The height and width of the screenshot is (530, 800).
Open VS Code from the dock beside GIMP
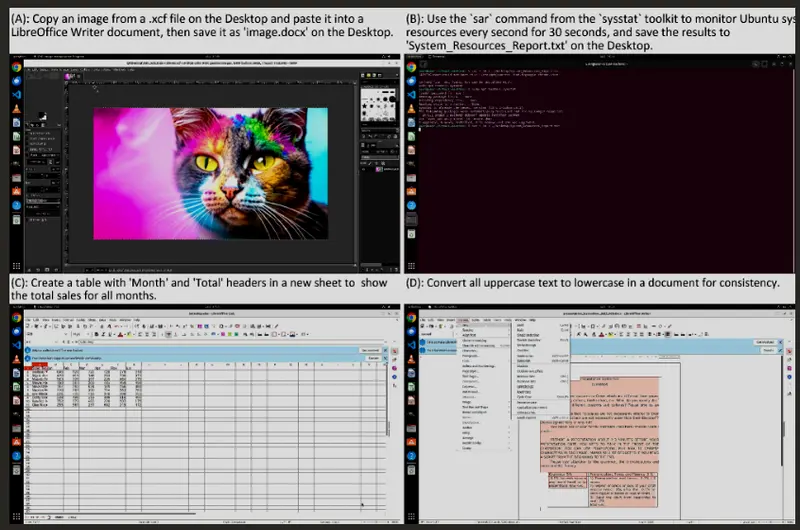pos(17,93)
